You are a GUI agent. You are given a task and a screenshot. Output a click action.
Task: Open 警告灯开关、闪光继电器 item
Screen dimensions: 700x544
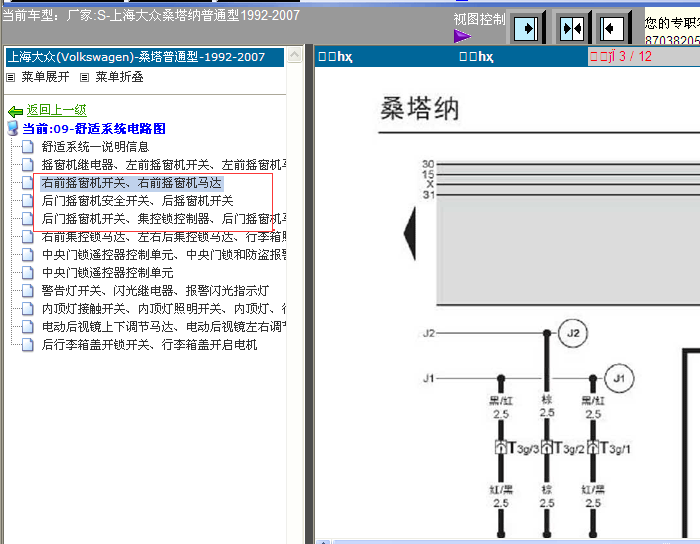pos(155,291)
